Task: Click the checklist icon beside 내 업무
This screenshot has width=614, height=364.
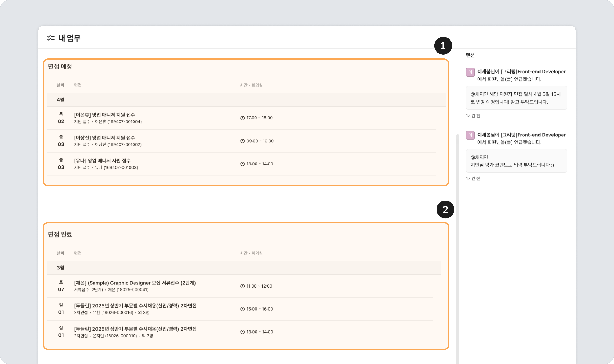Action: pos(51,38)
